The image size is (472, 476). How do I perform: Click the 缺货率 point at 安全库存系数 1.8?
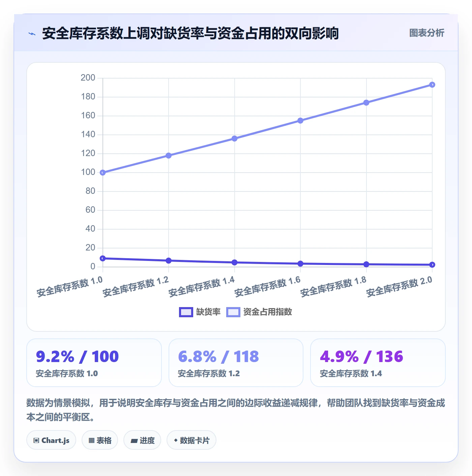tap(366, 264)
